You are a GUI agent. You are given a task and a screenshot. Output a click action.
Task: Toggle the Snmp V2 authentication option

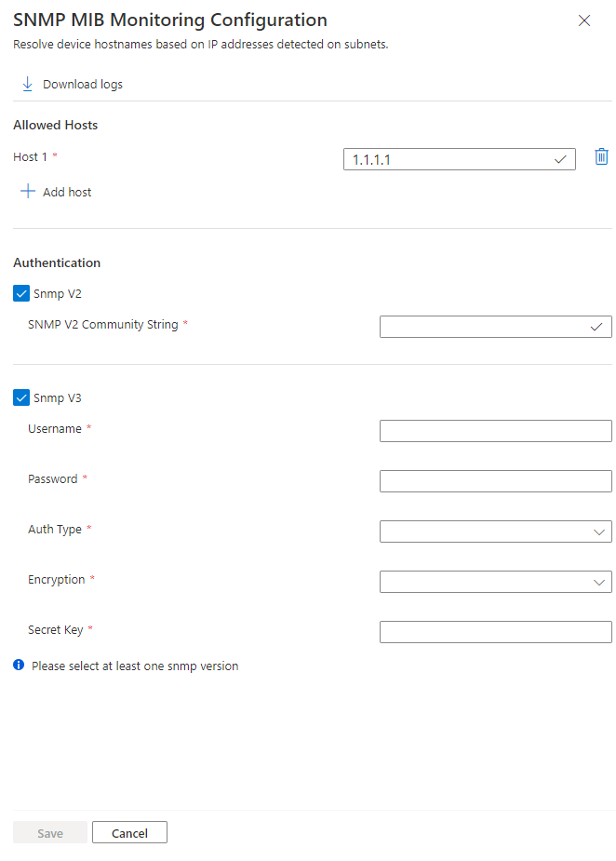pos(20,293)
